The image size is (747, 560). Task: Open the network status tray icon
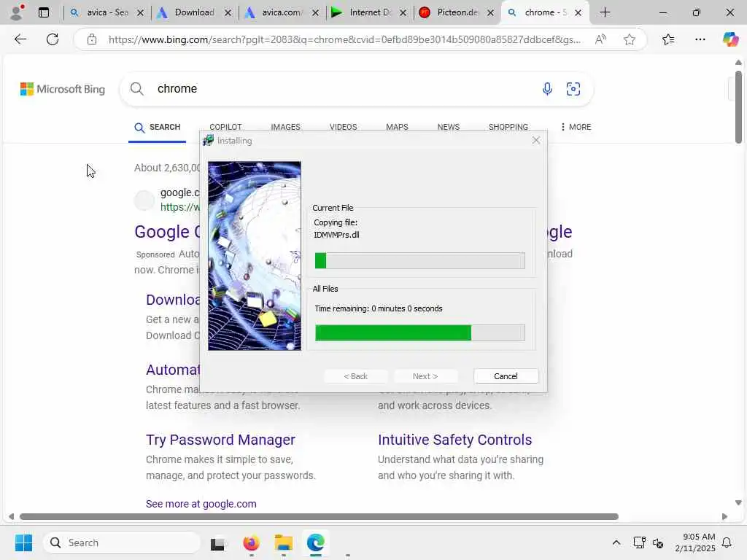coord(639,542)
